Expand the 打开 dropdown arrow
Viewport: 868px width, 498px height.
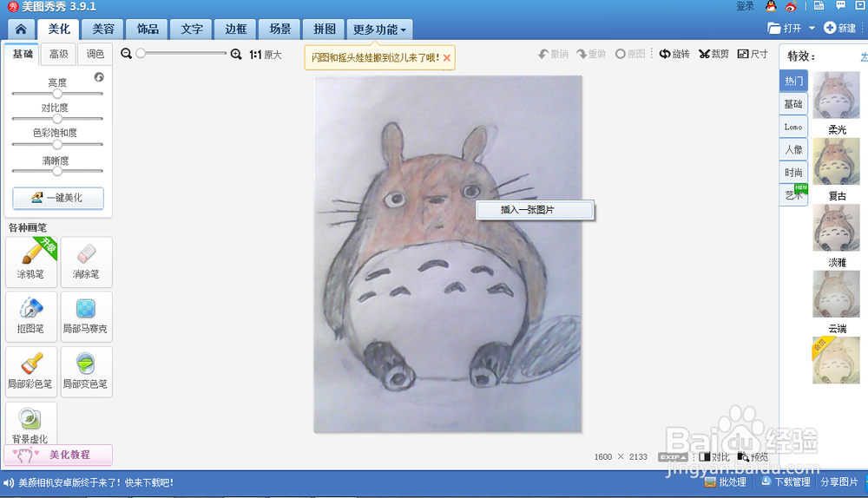click(x=812, y=29)
